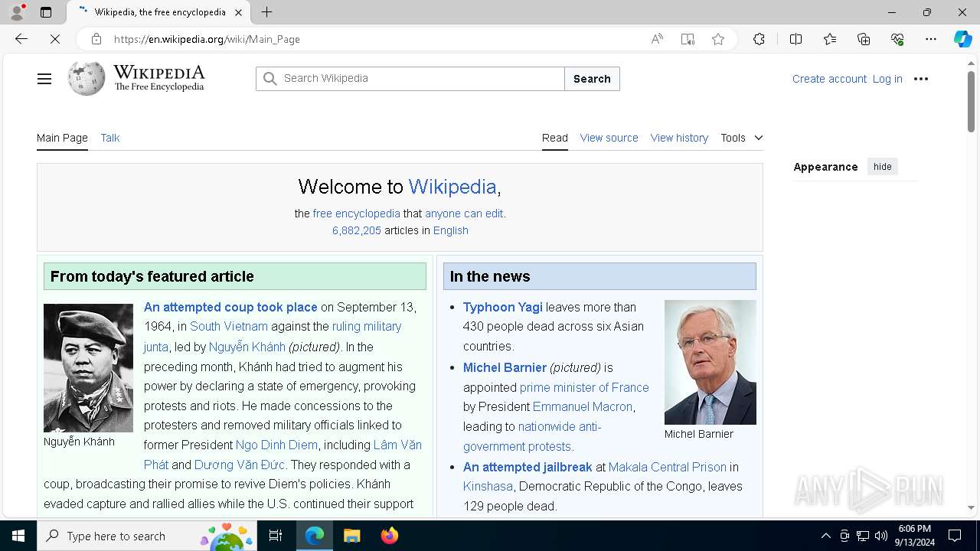Click the browser back arrow
This screenshot has width=980, height=551.
coord(21,39)
